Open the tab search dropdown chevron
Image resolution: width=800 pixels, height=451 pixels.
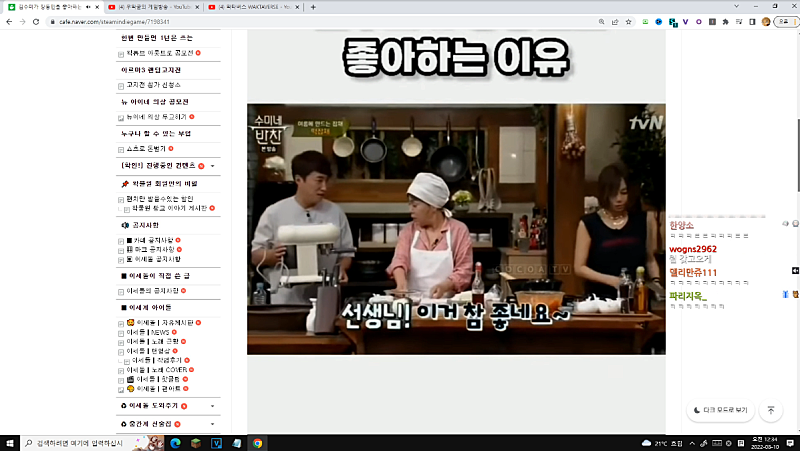[x=736, y=7]
